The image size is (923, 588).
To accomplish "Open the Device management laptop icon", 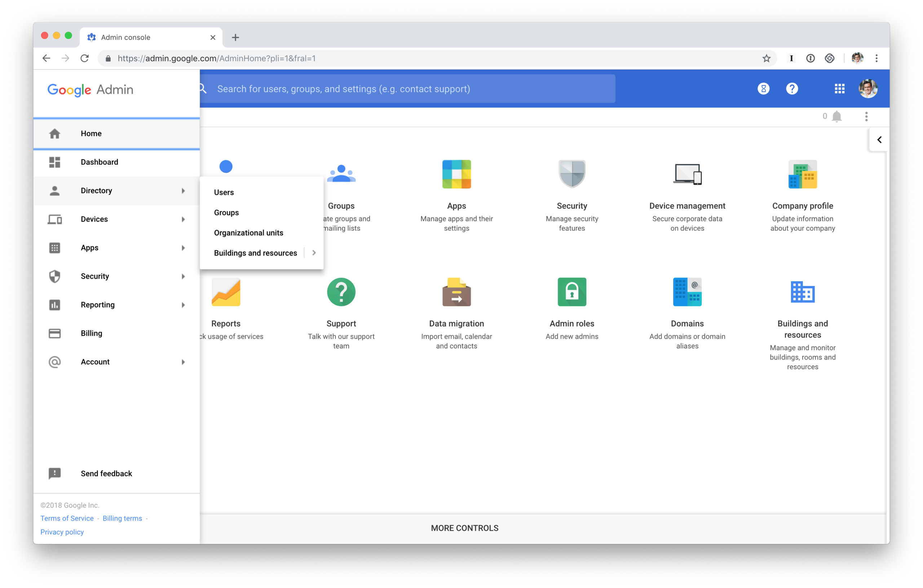I will coord(687,174).
